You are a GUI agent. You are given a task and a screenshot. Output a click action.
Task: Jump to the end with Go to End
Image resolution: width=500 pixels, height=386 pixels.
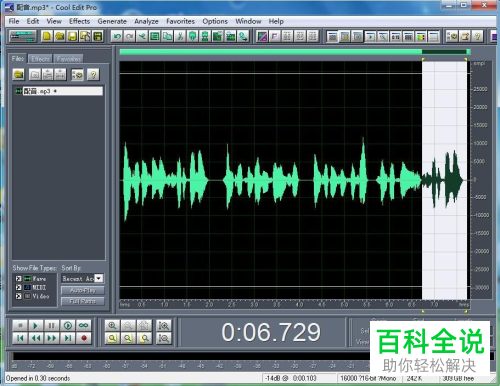pyautogui.click(x=68, y=338)
